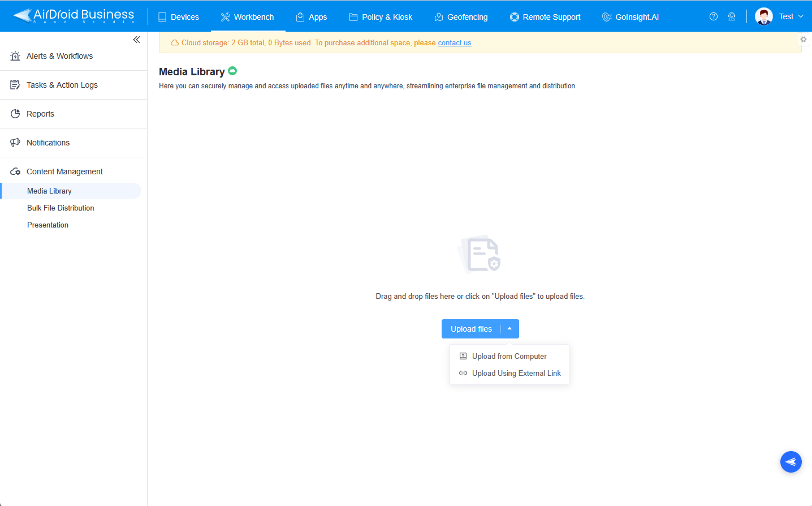Viewport: 812px width, 506px height.
Task: Open the Remote Support tab
Action: [x=545, y=16]
